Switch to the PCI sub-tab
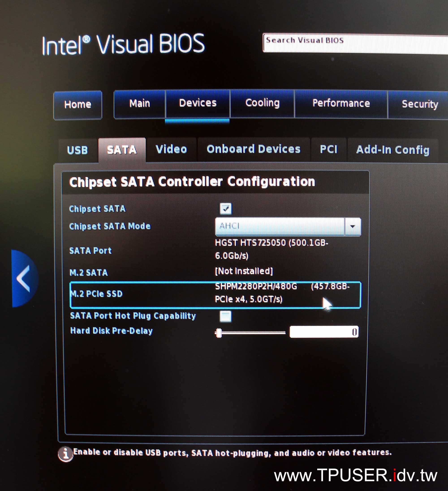Image resolution: width=448 pixels, height=491 pixels. 329,149
